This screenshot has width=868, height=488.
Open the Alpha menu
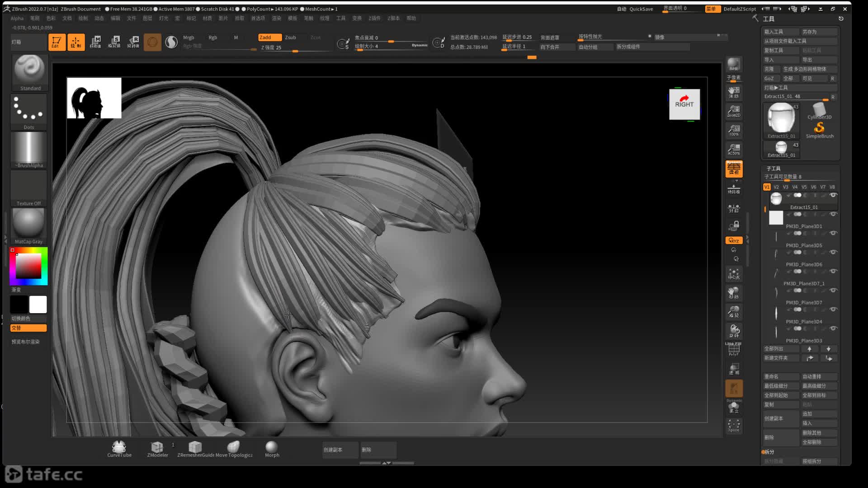17,19
